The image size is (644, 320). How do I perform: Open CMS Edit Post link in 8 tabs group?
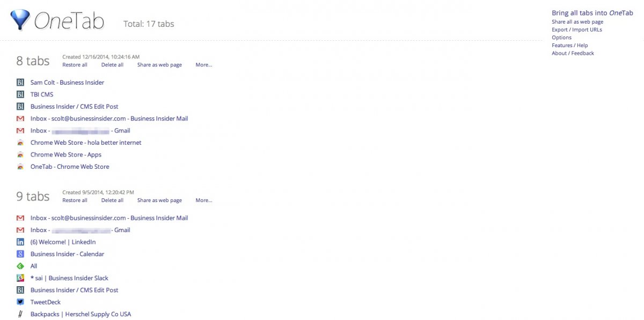pos(74,107)
